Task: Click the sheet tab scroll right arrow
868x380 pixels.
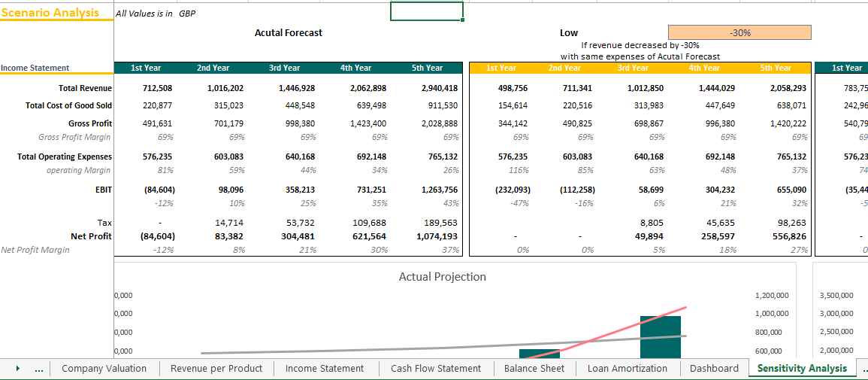Action: 17,369
